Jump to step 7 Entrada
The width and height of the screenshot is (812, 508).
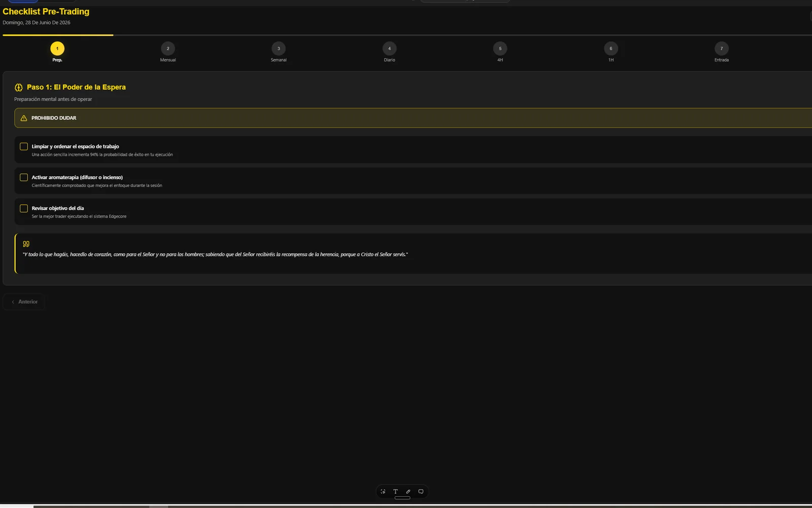[722, 49]
